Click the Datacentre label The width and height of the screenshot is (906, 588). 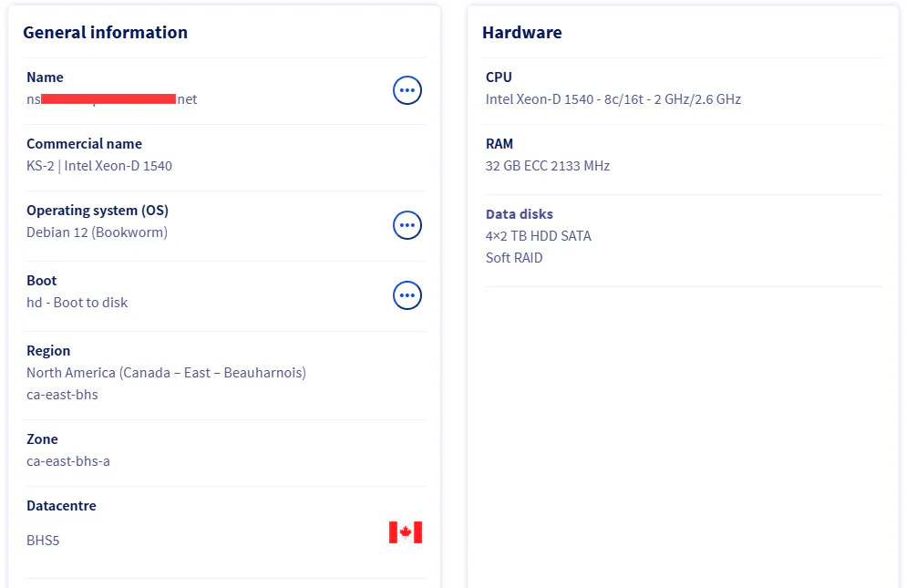click(x=61, y=506)
